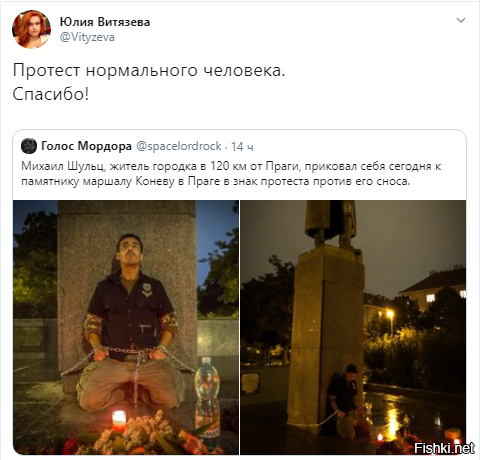Click the Голос Мордора round avatar
Viewport: 480px width, 460px height.
[29, 146]
